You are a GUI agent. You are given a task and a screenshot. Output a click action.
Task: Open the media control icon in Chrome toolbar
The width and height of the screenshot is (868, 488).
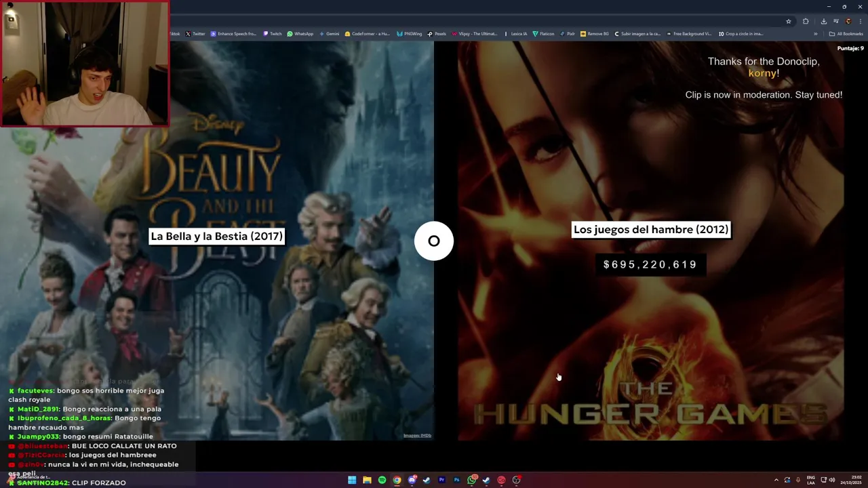[836, 21]
